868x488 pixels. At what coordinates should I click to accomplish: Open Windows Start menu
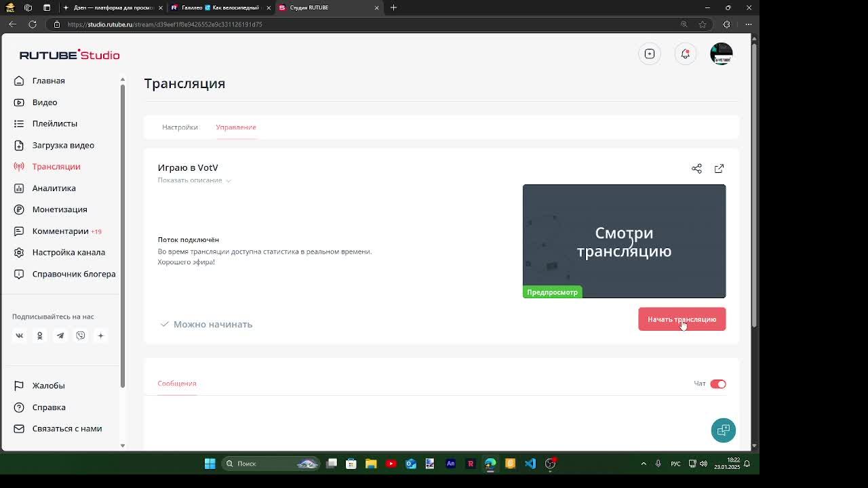[x=210, y=464]
